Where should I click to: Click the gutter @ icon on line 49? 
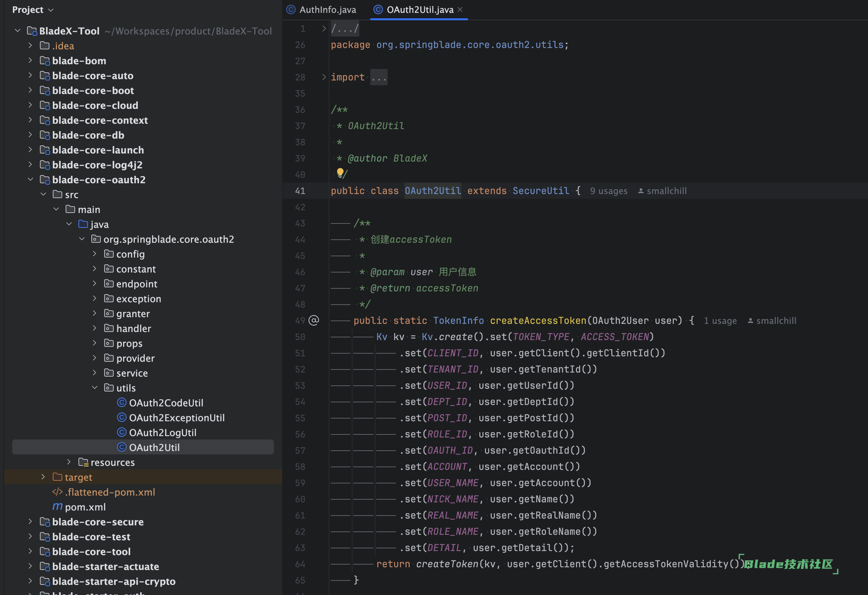(314, 320)
